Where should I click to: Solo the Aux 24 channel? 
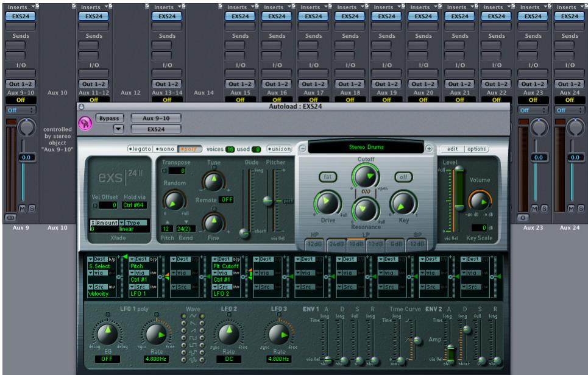[x=581, y=209]
